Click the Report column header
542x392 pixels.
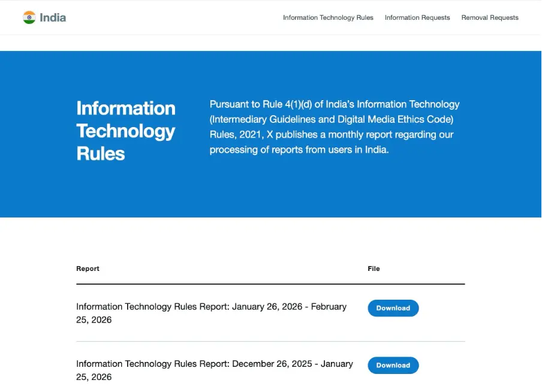88,269
